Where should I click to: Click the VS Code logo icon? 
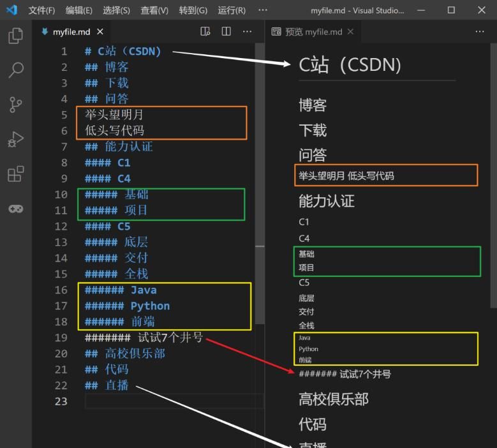coord(11,10)
